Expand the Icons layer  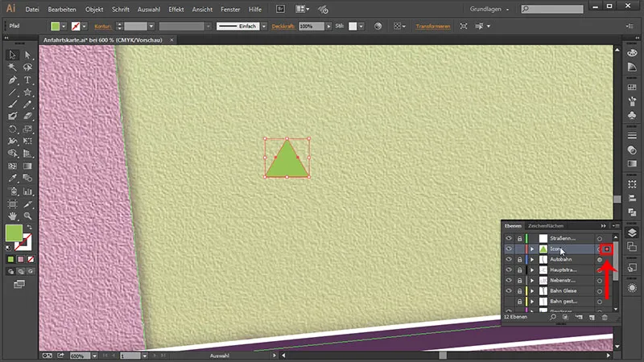tap(532, 249)
